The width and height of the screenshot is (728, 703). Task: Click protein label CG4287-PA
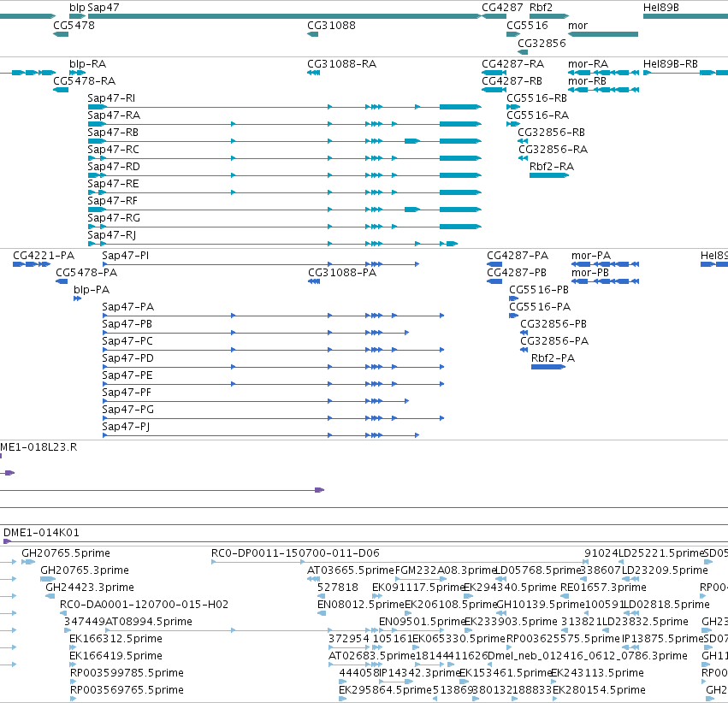518,256
